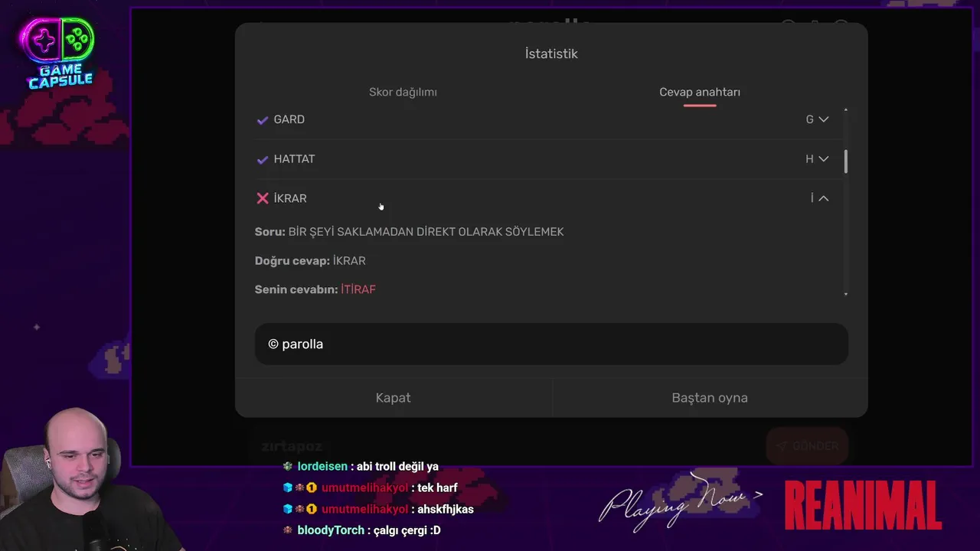Click the © parolla copyright bar
Image resolution: width=980 pixels, height=551 pixels.
551,344
